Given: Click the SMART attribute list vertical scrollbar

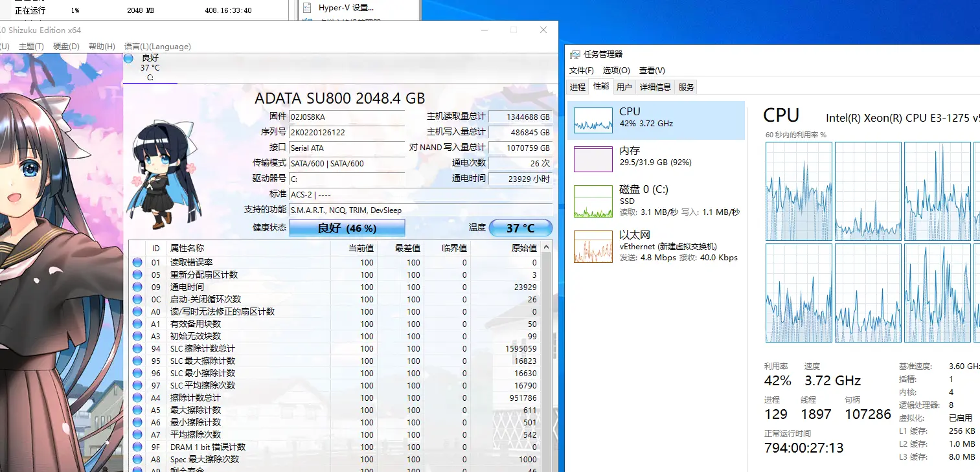Looking at the screenshot, I should tap(547, 359).
